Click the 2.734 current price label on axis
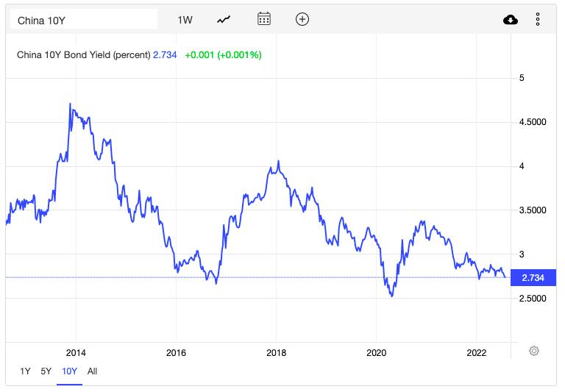Image resolution: width=565 pixels, height=392 pixels. [533, 277]
